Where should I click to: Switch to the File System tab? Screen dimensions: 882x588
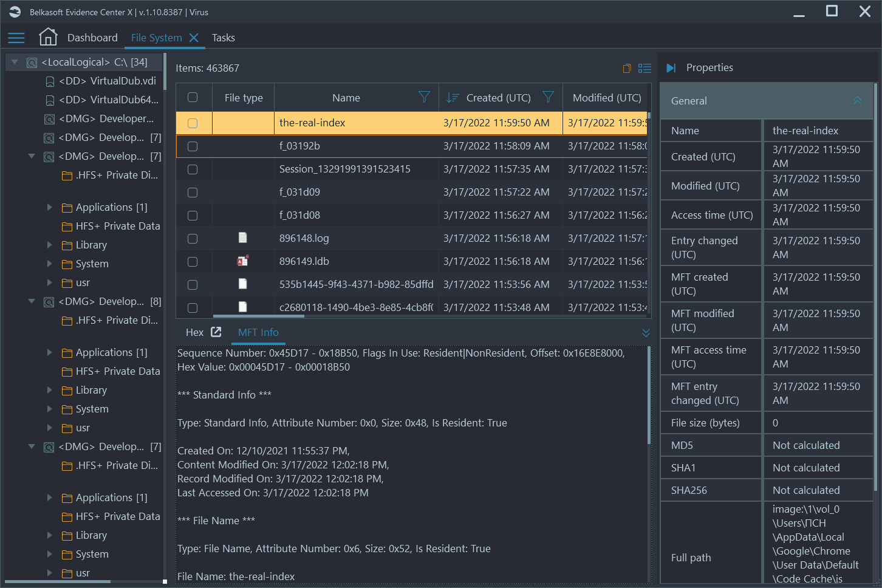point(157,38)
